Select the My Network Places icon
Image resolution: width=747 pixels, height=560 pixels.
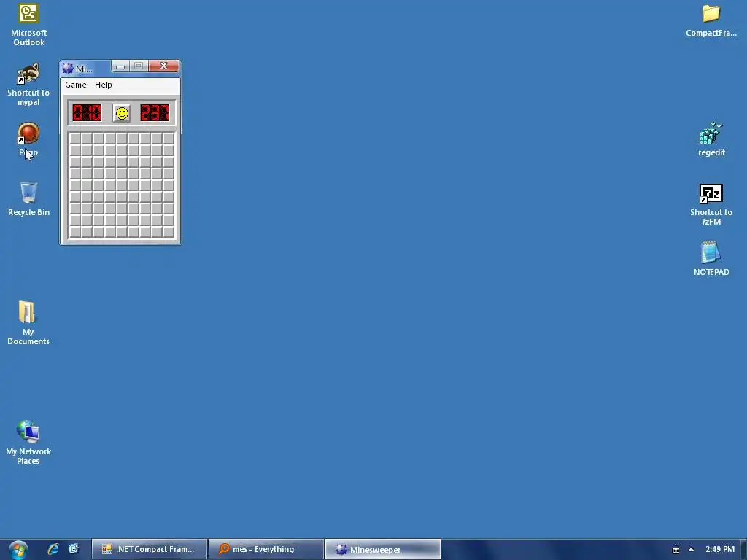pyautogui.click(x=28, y=443)
